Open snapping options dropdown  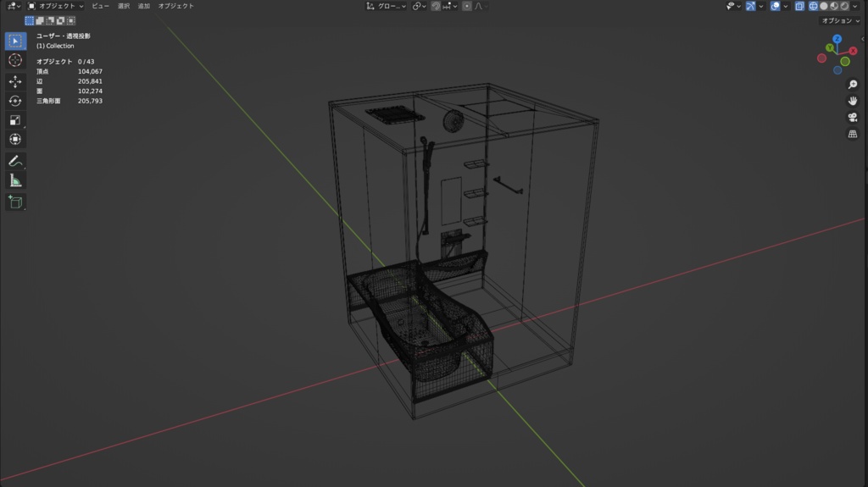pos(450,6)
